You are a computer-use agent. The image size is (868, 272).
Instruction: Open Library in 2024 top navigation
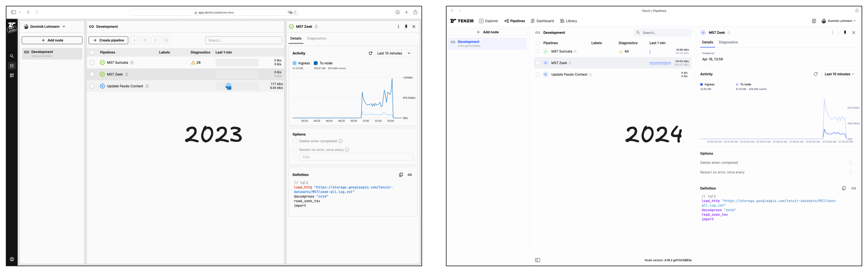(x=568, y=21)
